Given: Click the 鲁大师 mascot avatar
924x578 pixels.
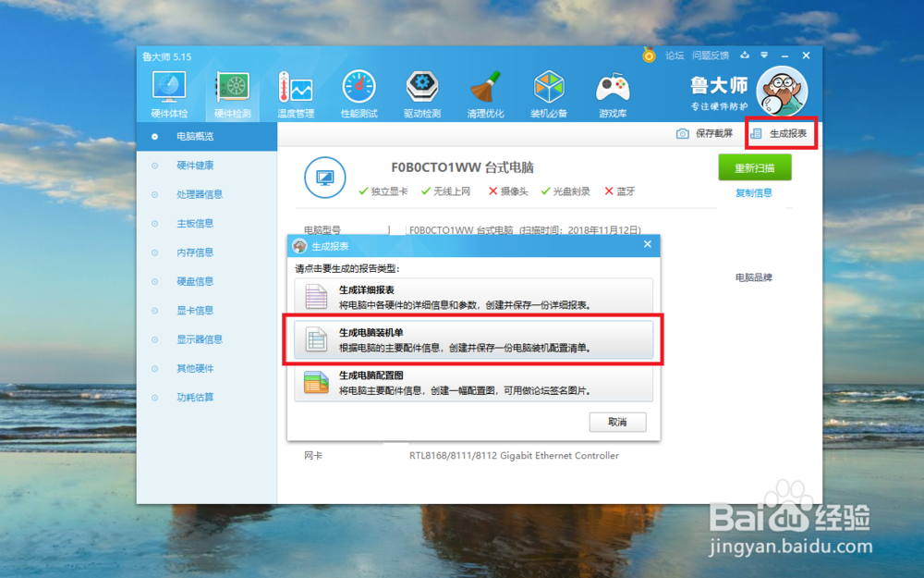Looking at the screenshot, I should tap(782, 92).
